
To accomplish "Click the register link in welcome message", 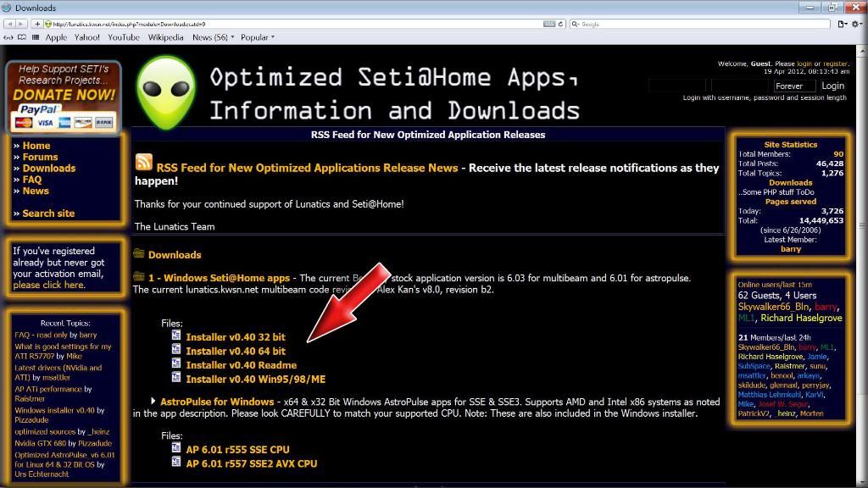I will (835, 64).
